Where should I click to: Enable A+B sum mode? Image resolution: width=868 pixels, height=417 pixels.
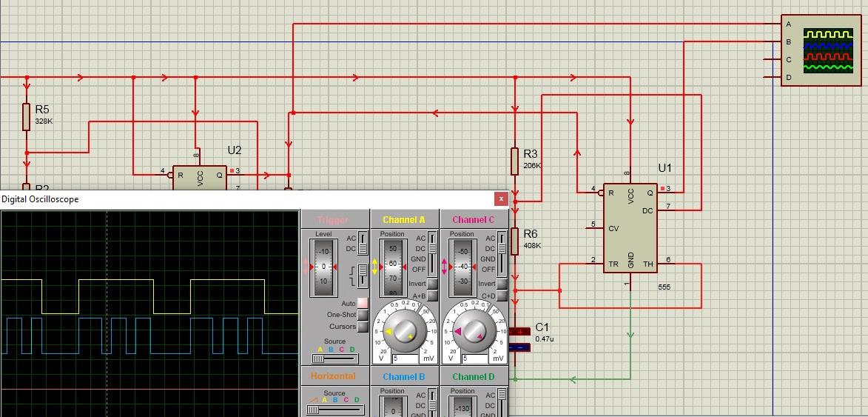[432, 296]
